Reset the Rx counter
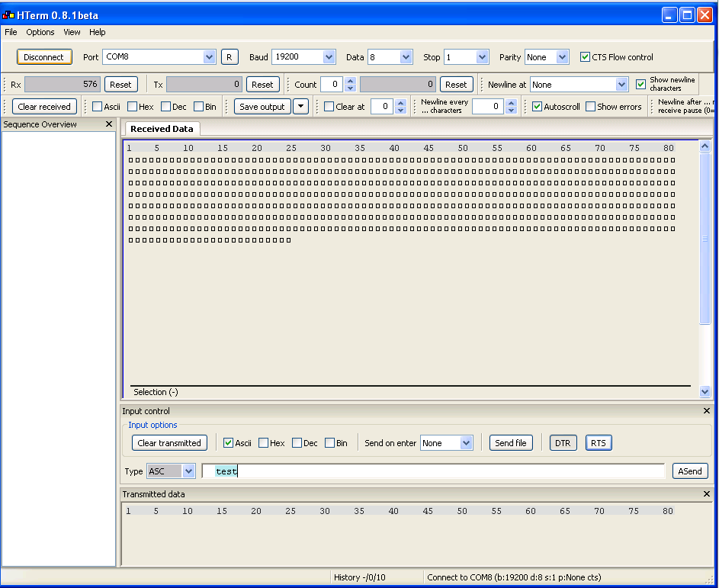719x588 pixels. [120, 85]
